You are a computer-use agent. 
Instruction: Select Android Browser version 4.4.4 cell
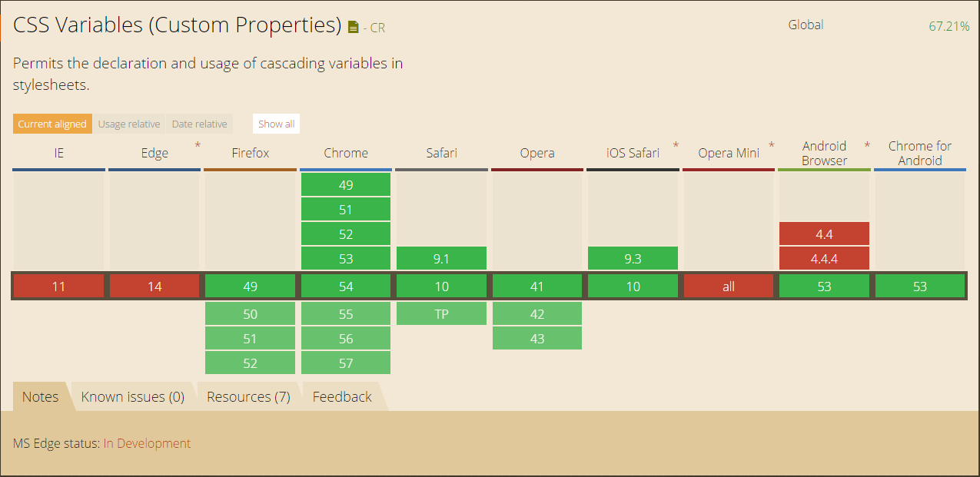click(824, 258)
